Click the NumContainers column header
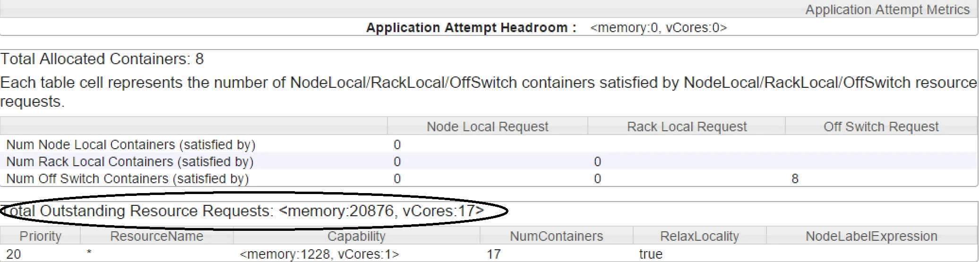980x262 pixels. (556, 236)
